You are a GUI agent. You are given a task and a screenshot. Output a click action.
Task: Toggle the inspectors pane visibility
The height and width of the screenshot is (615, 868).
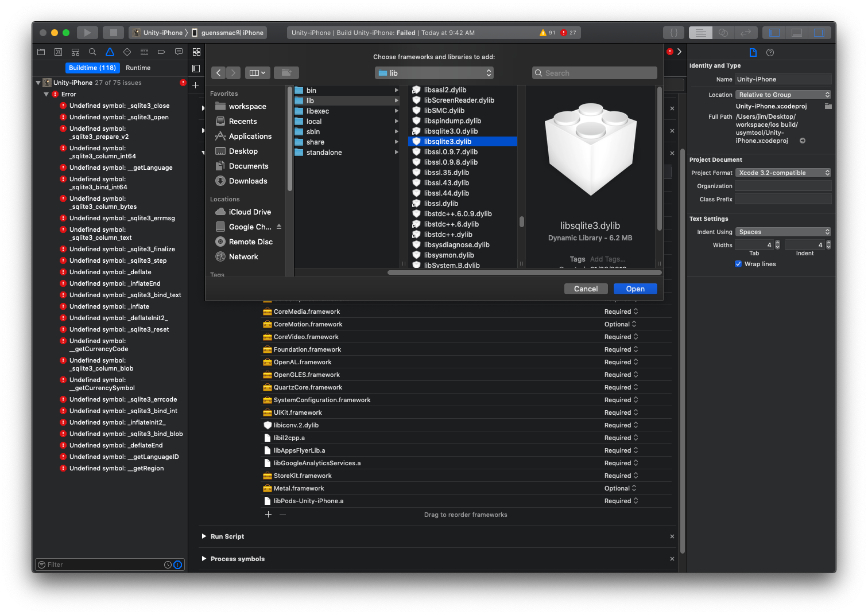tap(819, 33)
